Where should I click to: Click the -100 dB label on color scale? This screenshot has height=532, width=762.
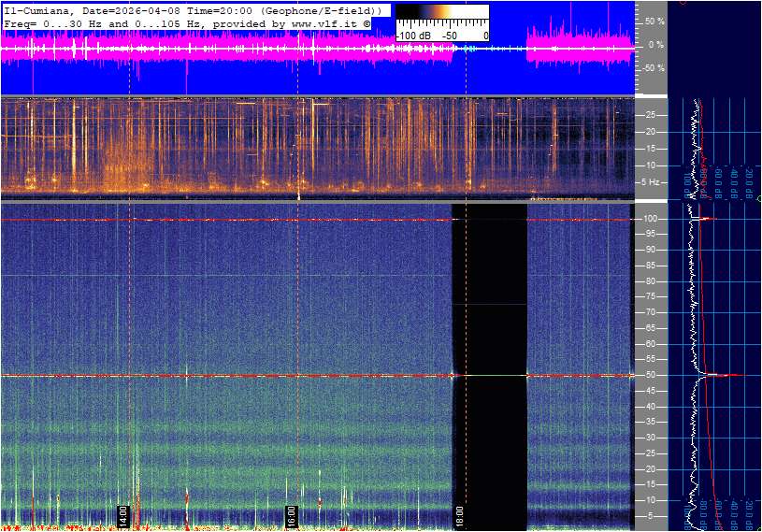414,36
